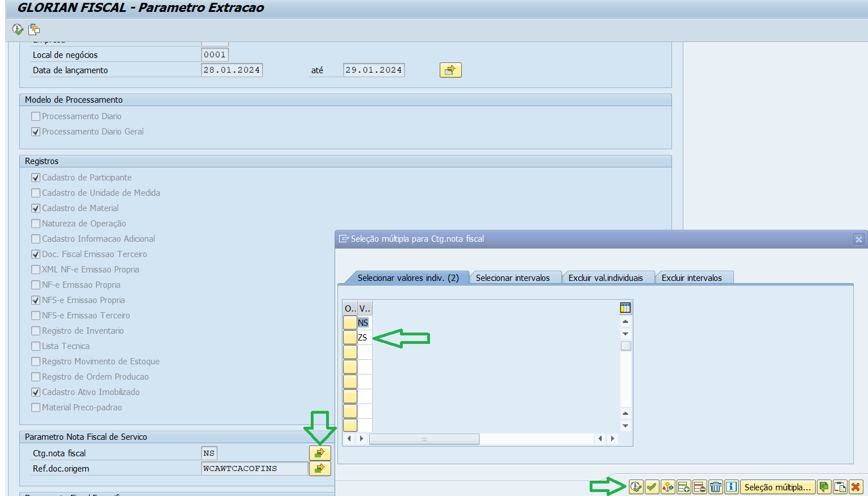Open multiple selection for Ctg.nota fiscal
The height and width of the screenshot is (496, 868).
[x=320, y=453]
